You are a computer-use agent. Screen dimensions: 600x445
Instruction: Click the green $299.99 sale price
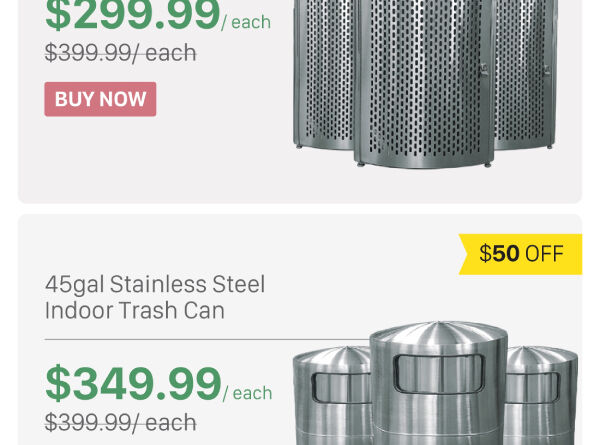tap(133, 16)
